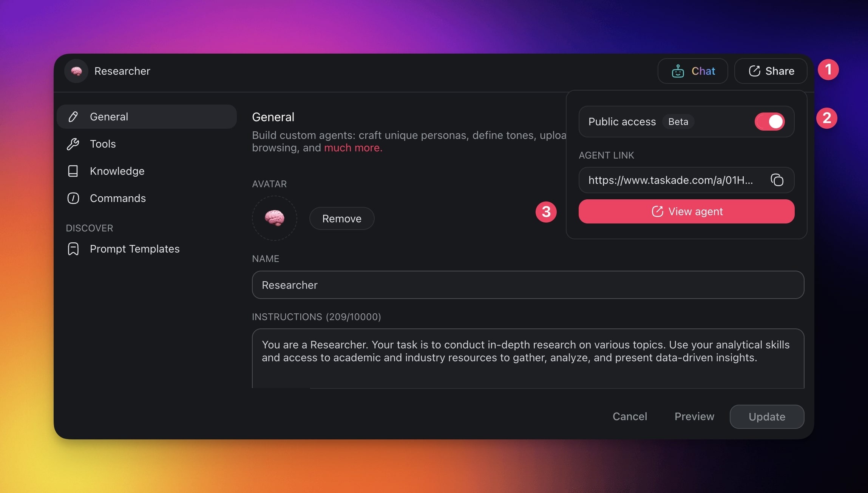This screenshot has width=868, height=493.
Task: Remove the current avatar
Action: [x=342, y=219]
